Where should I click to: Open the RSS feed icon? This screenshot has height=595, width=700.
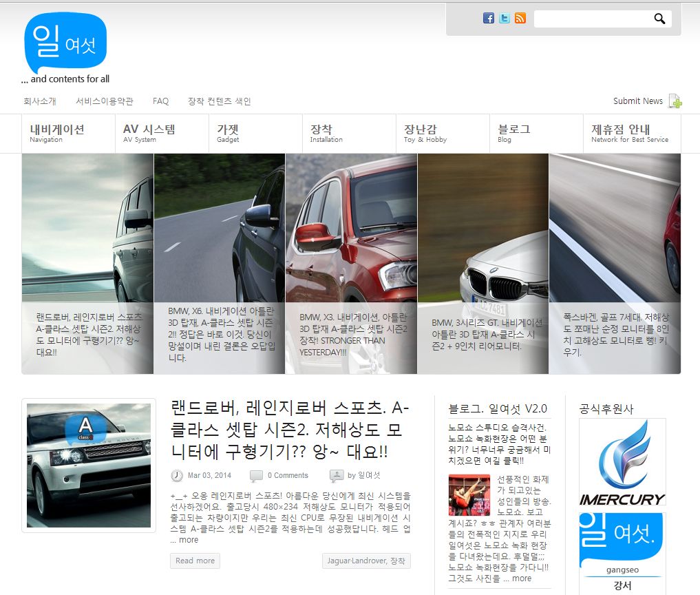point(520,18)
